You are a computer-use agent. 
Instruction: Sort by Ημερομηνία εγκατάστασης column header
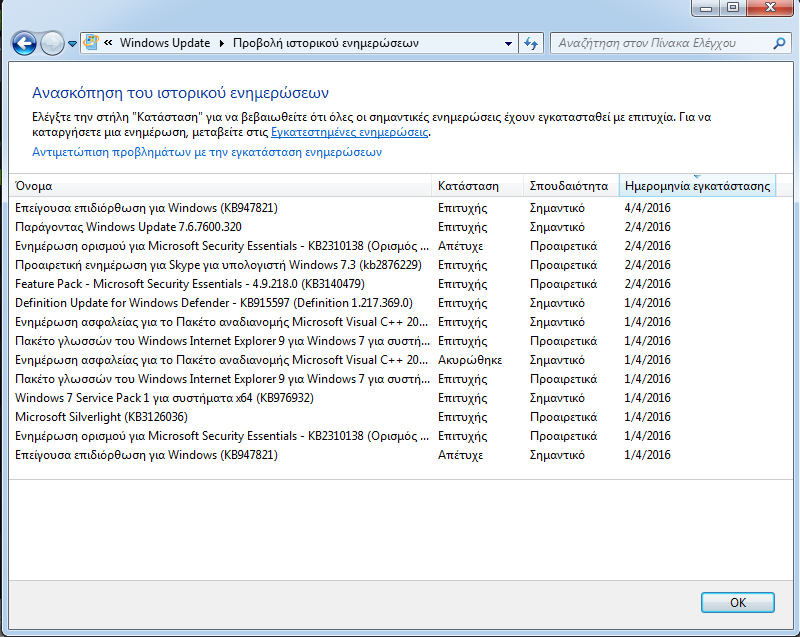[697, 186]
